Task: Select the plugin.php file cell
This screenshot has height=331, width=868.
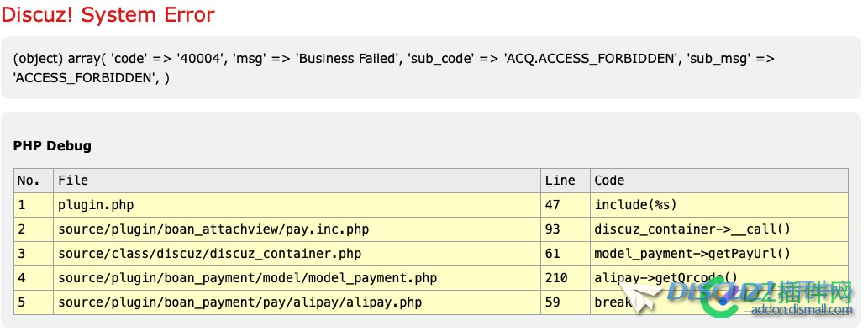Action: point(297,205)
